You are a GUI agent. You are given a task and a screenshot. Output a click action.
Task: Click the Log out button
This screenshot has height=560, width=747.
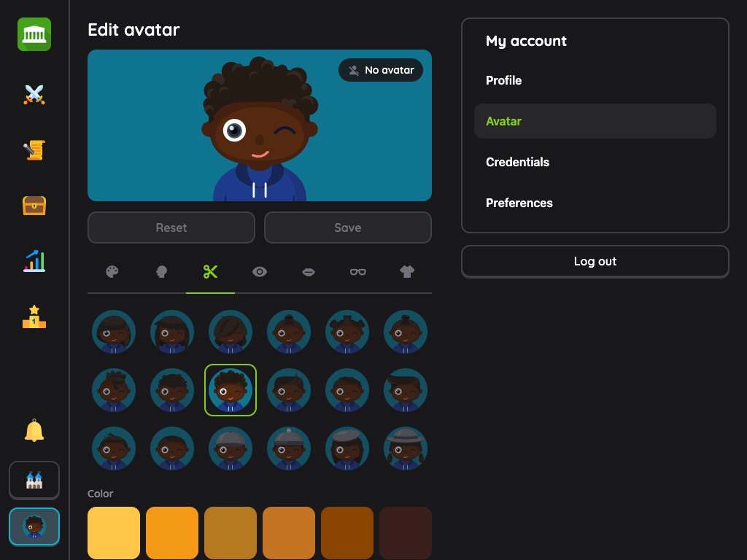coord(595,262)
